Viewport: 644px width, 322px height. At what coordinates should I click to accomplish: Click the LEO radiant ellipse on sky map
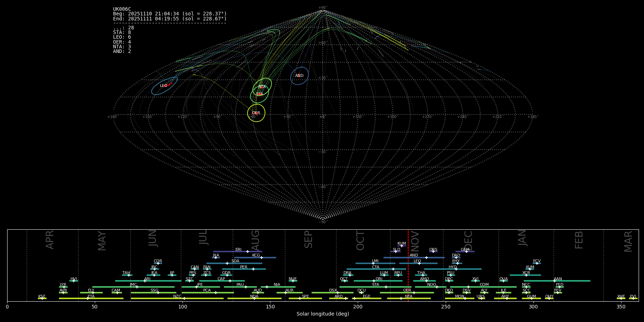(x=164, y=86)
